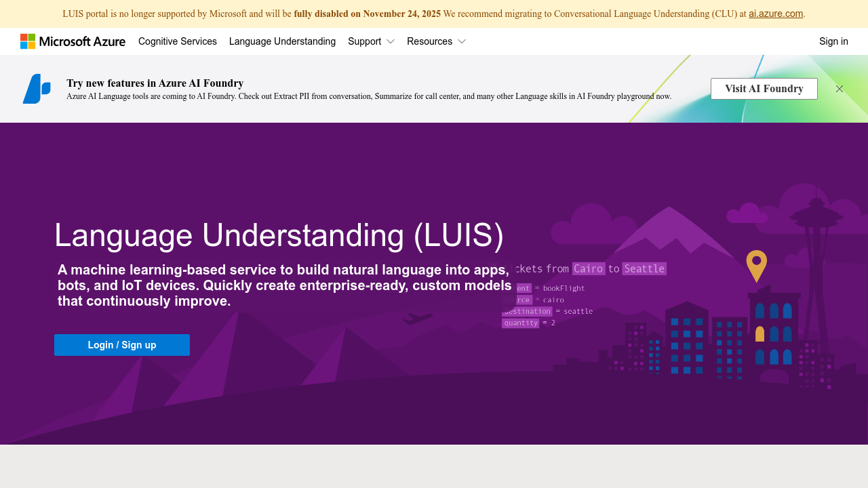This screenshot has height=488, width=868.
Task: Click the LUIS logo in the notification banner
Action: [x=37, y=89]
